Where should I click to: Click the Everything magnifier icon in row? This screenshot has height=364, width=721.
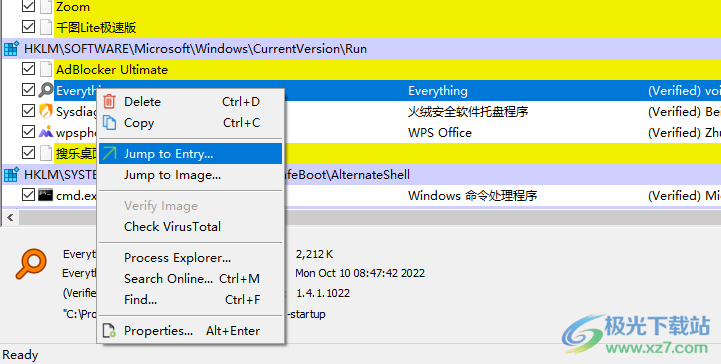point(46,90)
